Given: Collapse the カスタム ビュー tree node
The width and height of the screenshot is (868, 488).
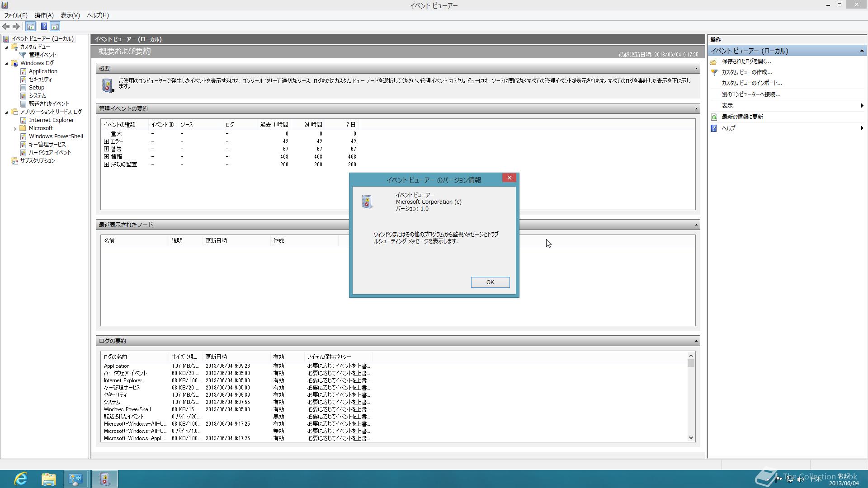Looking at the screenshot, I should pos(6,47).
